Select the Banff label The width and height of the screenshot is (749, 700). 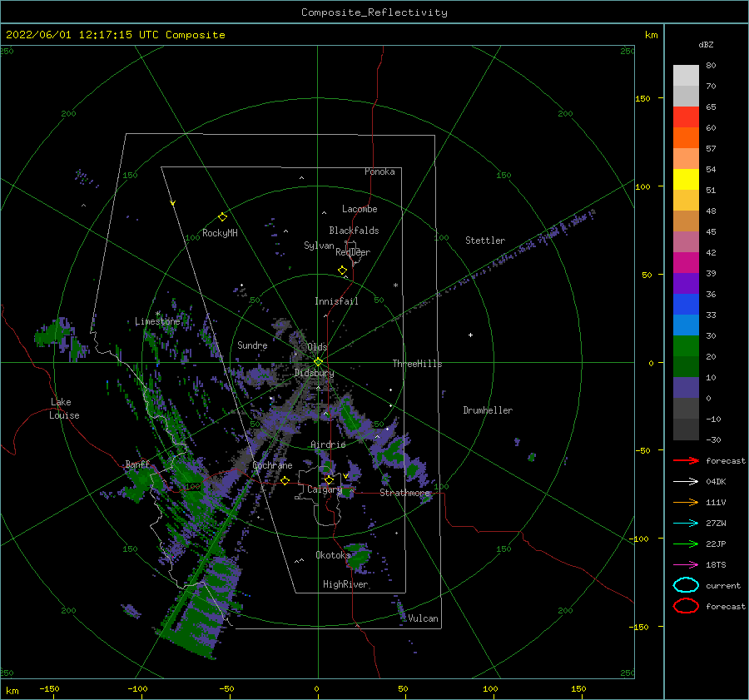(x=137, y=464)
